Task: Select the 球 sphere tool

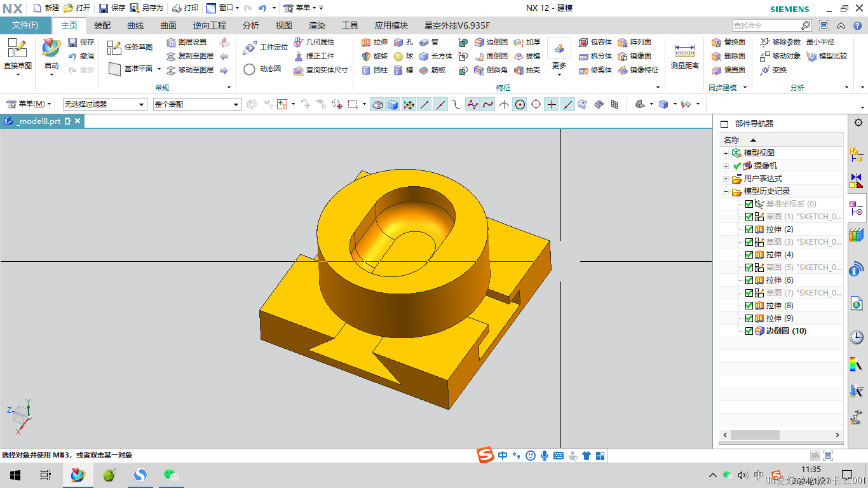Action: pyautogui.click(x=403, y=56)
